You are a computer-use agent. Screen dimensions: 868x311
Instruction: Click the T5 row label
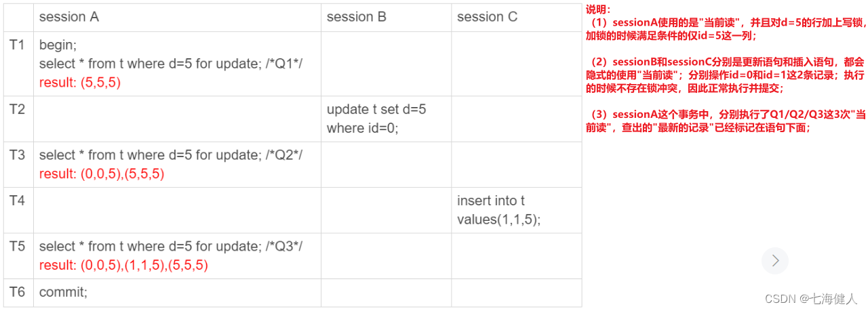coord(17,247)
